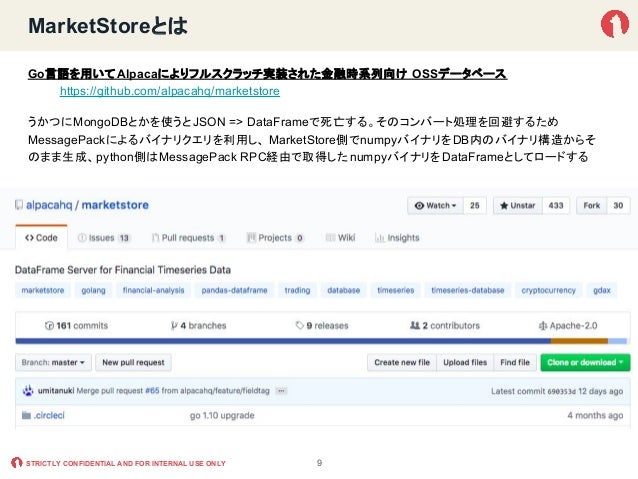The image size is (638, 479).
Task: Click the eye icon on Watch
Action: click(x=419, y=206)
